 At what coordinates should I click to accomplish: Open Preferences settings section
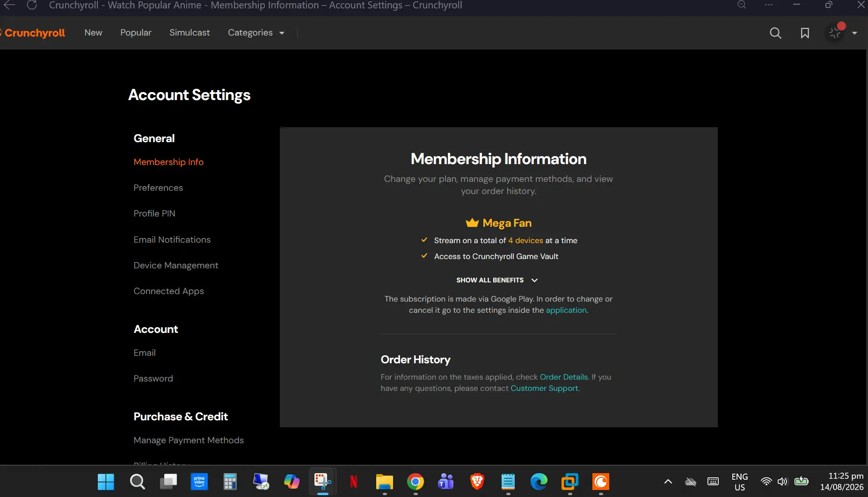(x=158, y=188)
